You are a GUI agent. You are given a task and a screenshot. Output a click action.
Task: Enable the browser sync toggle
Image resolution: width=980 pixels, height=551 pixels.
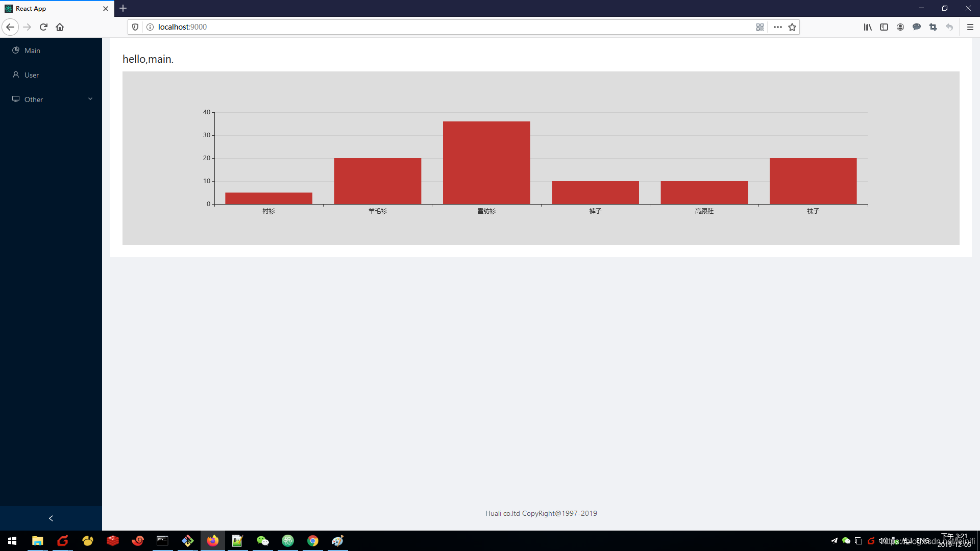click(900, 27)
